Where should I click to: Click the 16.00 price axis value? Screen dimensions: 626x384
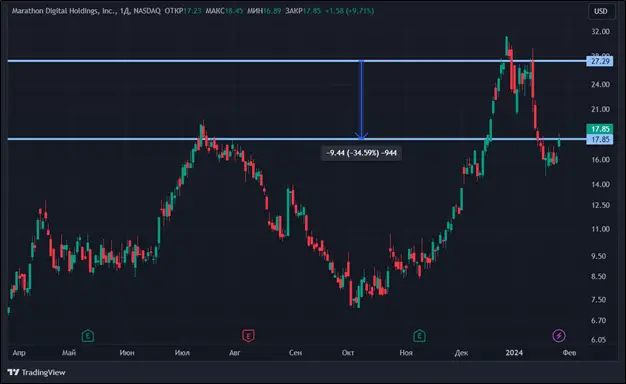600,160
